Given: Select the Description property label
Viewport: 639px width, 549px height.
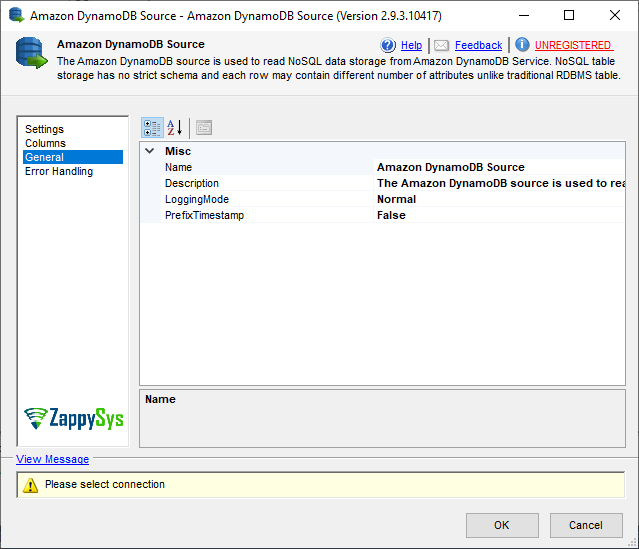Looking at the screenshot, I should point(192,183).
